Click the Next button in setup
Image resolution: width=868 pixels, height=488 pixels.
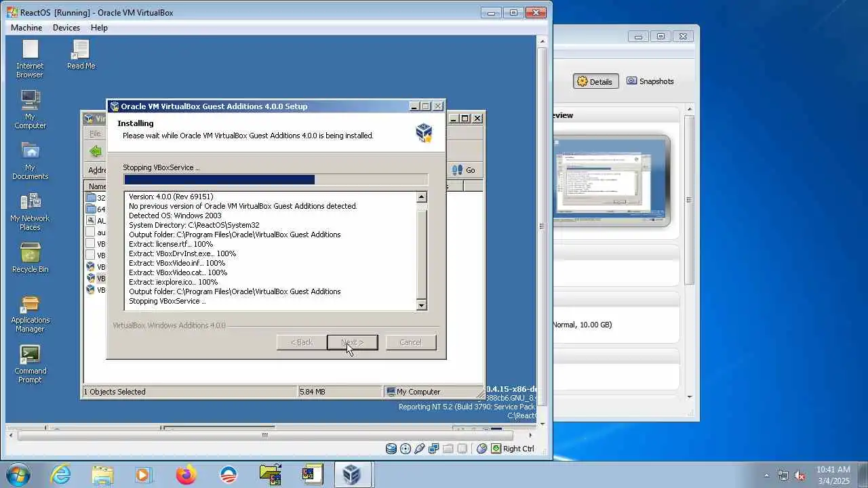352,342
